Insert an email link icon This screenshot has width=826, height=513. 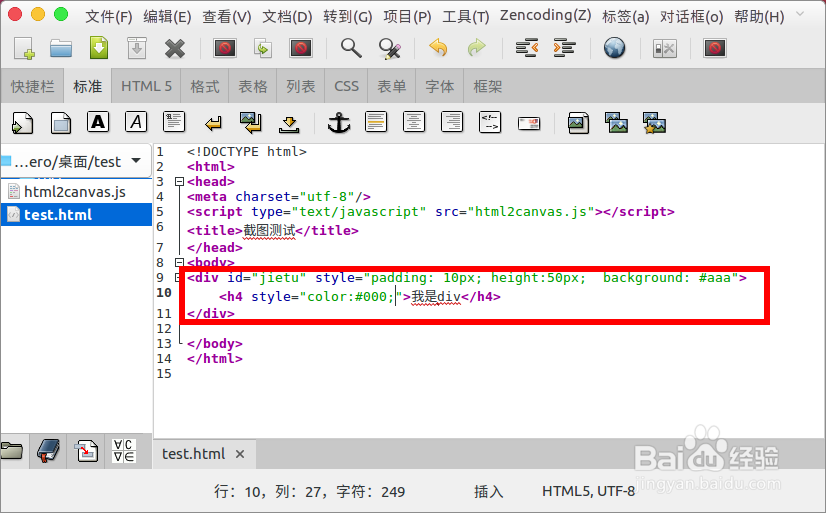tap(529, 124)
